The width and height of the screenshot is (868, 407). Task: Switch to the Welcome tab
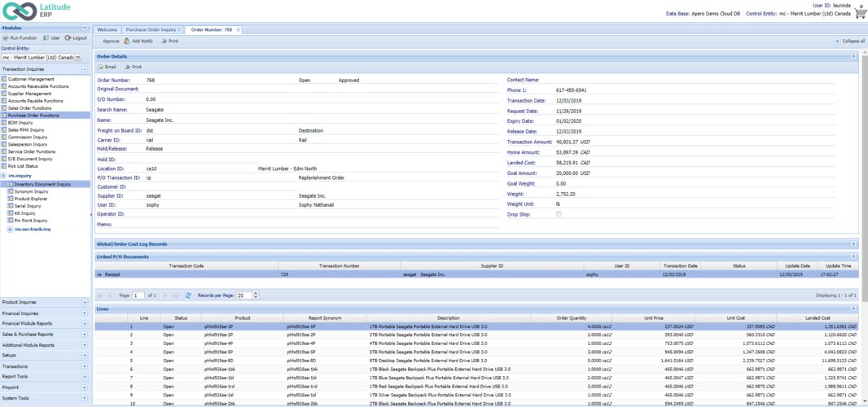(x=107, y=29)
